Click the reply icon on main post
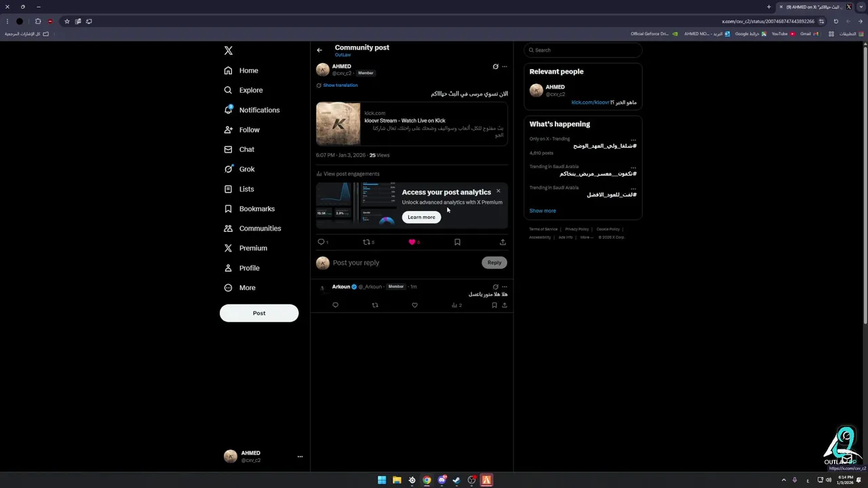The width and height of the screenshot is (868, 488). click(321, 242)
